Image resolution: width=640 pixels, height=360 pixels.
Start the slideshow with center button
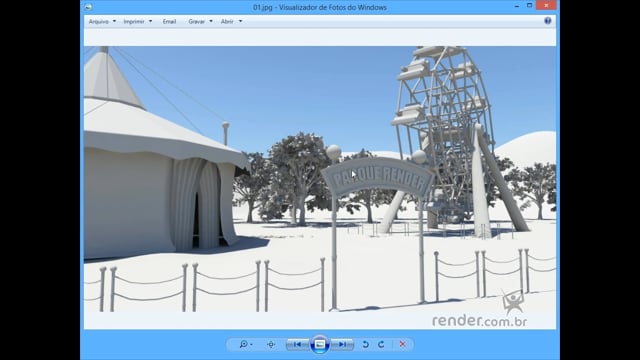(x=320, y=344)
